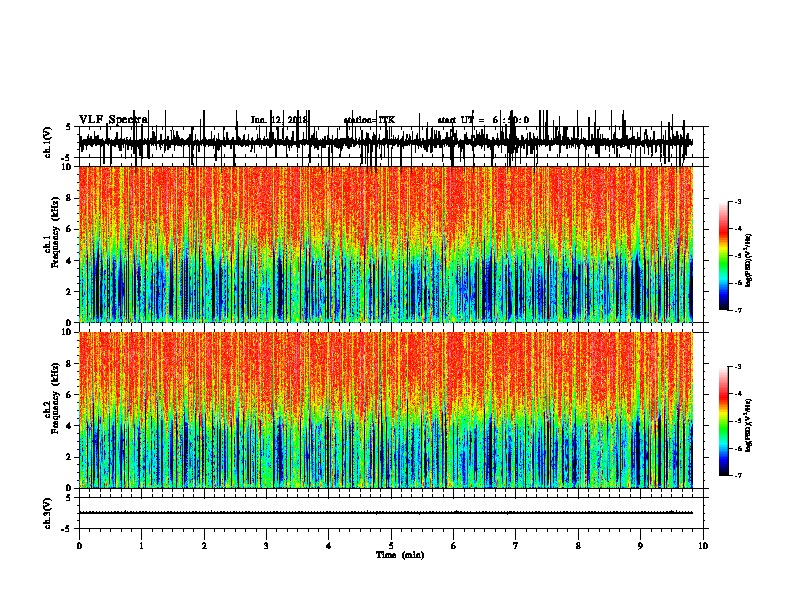Click the time axis tick label 7

pos(516,546)
